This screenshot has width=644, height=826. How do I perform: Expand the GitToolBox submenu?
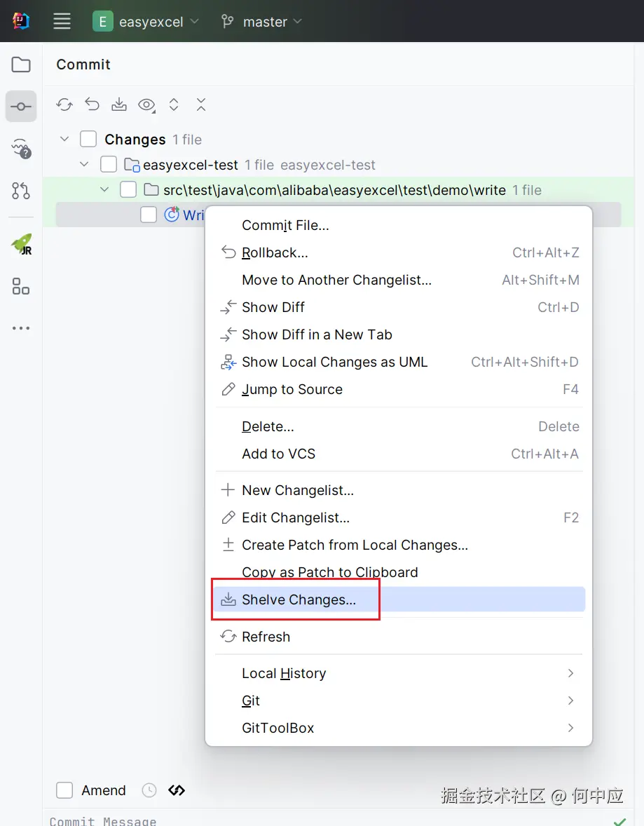click(399, 728)
